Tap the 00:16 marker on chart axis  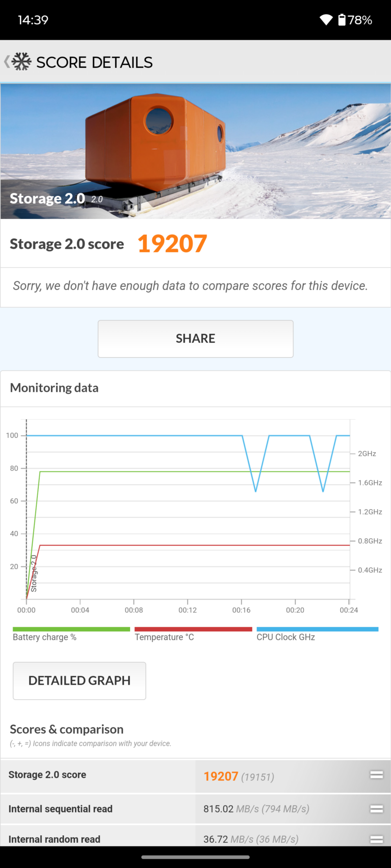click(241, 610)
